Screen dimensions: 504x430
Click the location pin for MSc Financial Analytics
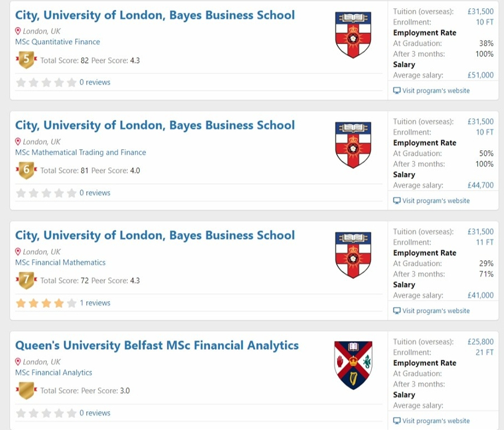[18, 362]
